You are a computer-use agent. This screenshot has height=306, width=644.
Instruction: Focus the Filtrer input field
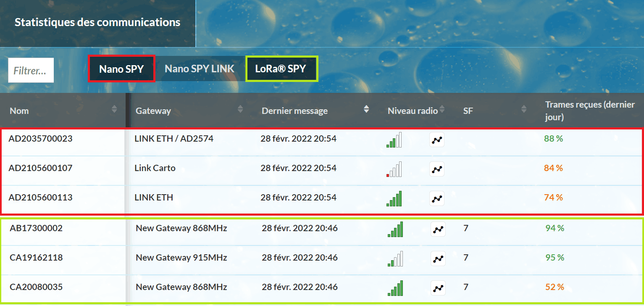(x=31, y=70)
